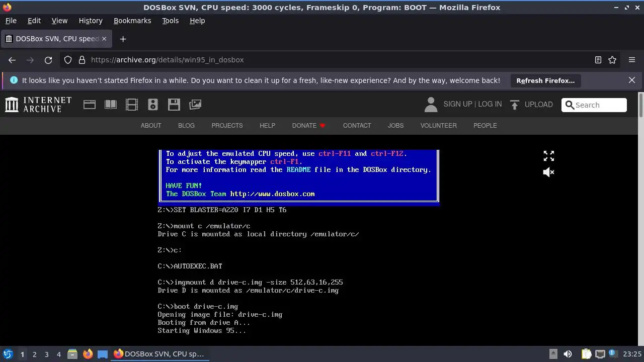Image resolution: width=644 pixels, height=362 pixels.
Task: Click the address bar URL
Action: tap(168, 60)
